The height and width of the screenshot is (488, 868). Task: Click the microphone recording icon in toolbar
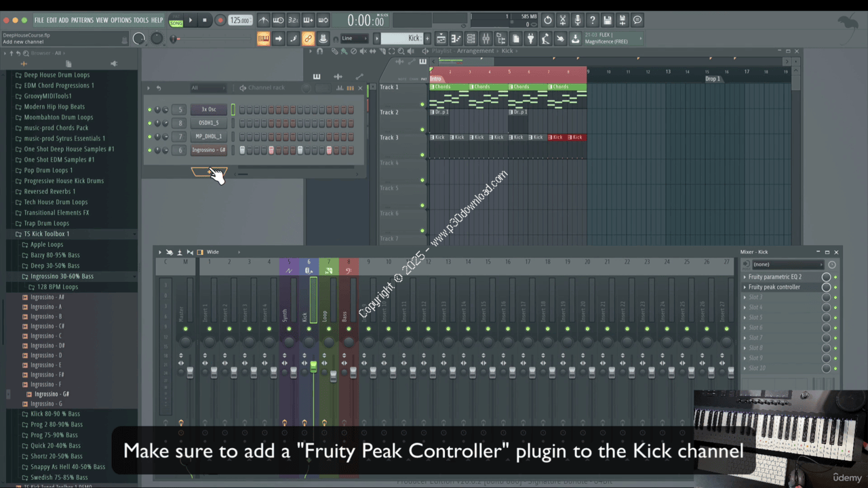pyautogui.click(x=578, y=20)
